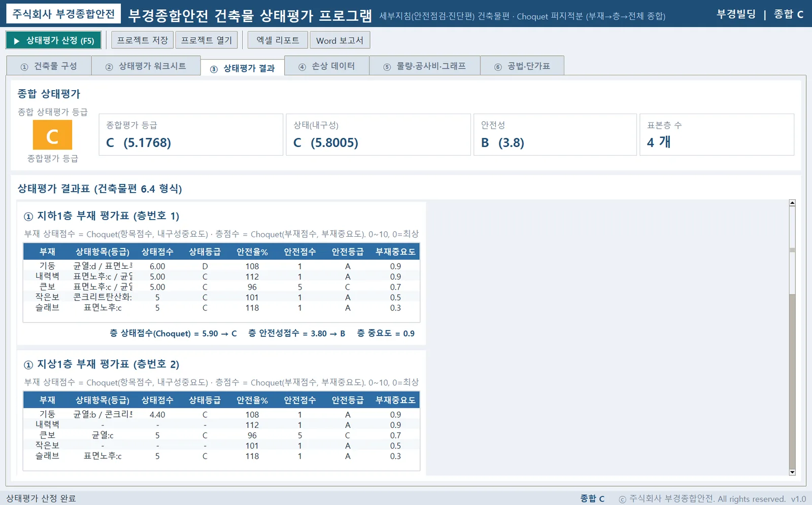Click 상태평가 산정 완료 status message
This screenshot has height=505, width=812.
(x=41, y=498)
